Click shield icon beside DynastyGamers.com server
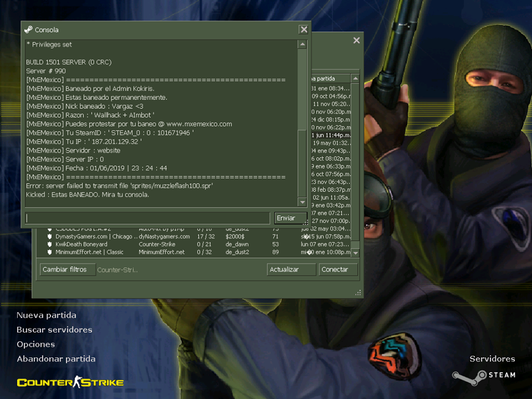The height and width of the screenshot is (399, 532). pos(49,237)
